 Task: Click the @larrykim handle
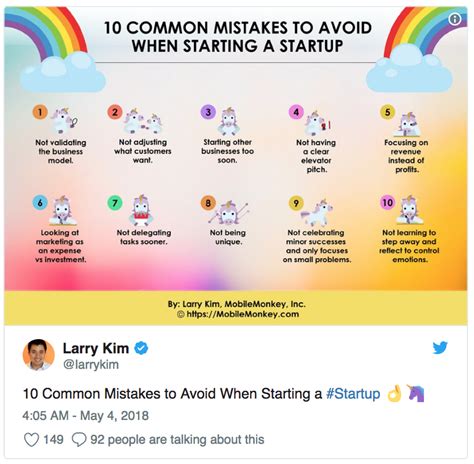(91, 364)
